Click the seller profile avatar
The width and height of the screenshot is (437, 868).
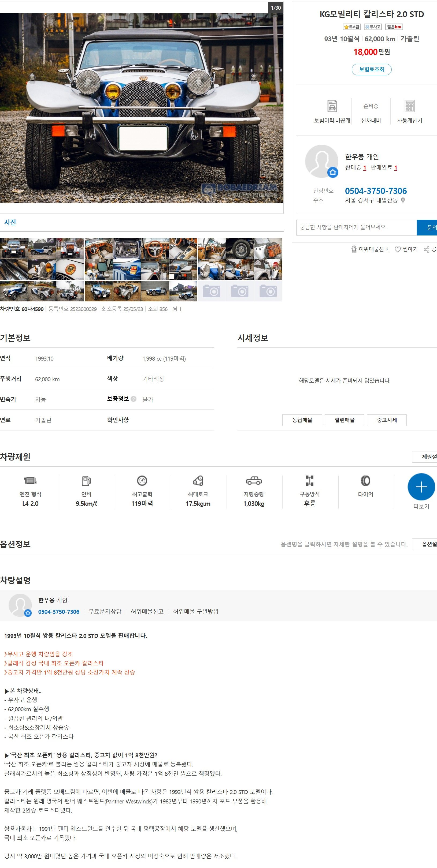coord(321,161)
